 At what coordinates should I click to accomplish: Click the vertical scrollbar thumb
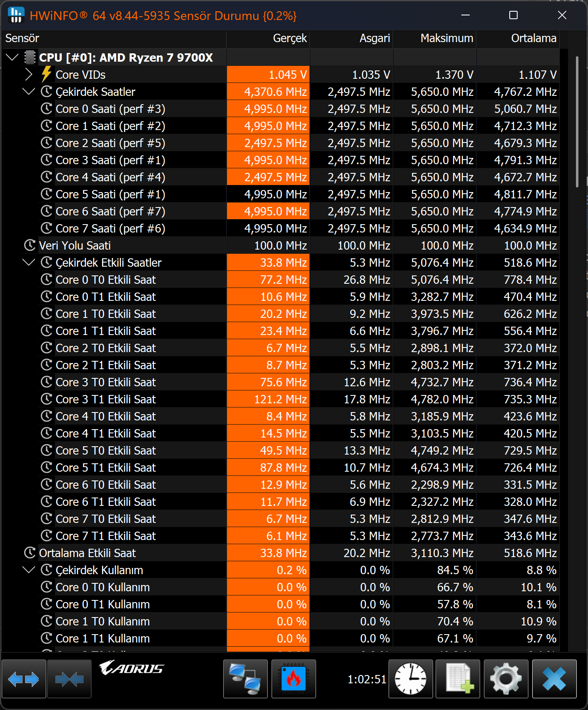point(577,122)
